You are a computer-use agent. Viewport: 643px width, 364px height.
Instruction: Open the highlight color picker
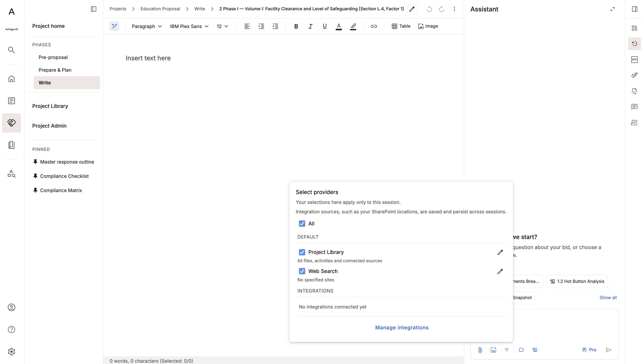(x=353, y=26)
